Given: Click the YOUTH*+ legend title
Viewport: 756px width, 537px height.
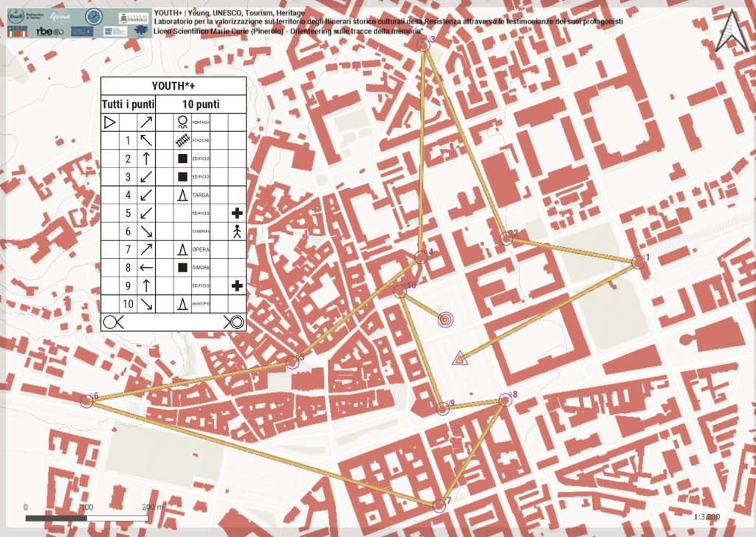Looking at the screenshot, I should tap(173, 86).
